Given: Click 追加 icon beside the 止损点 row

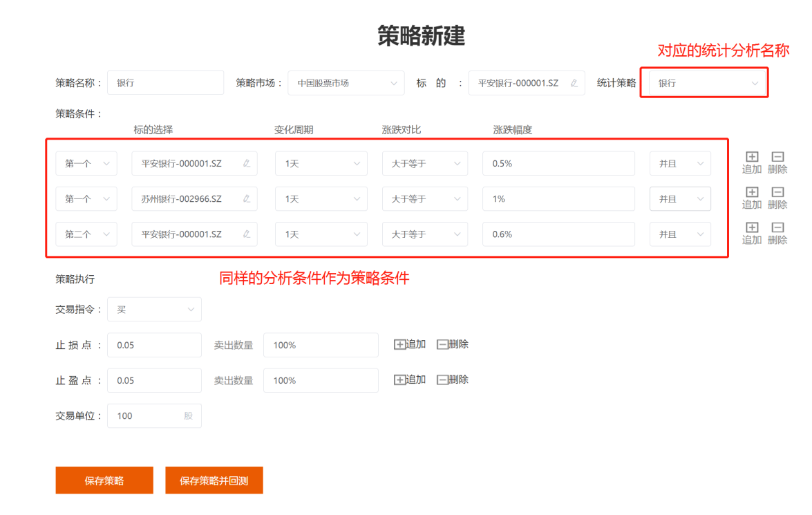Looking at the screenshot, I should (400, 344).
